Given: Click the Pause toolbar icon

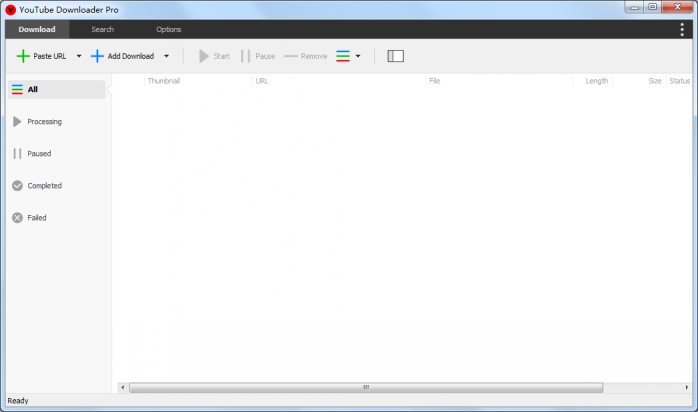Looking at the screenshot, I should click(x=245, y=56).
